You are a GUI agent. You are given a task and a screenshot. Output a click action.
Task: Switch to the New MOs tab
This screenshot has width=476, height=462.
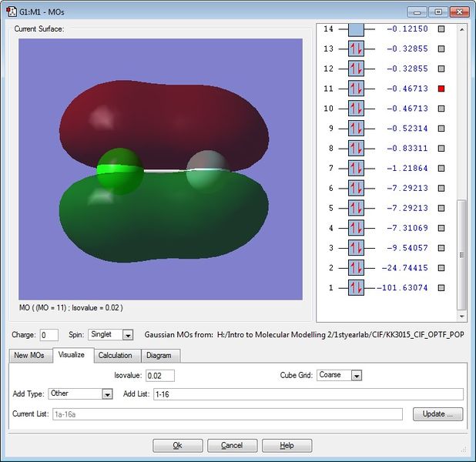pyautogui.click(x=30, y=355)
